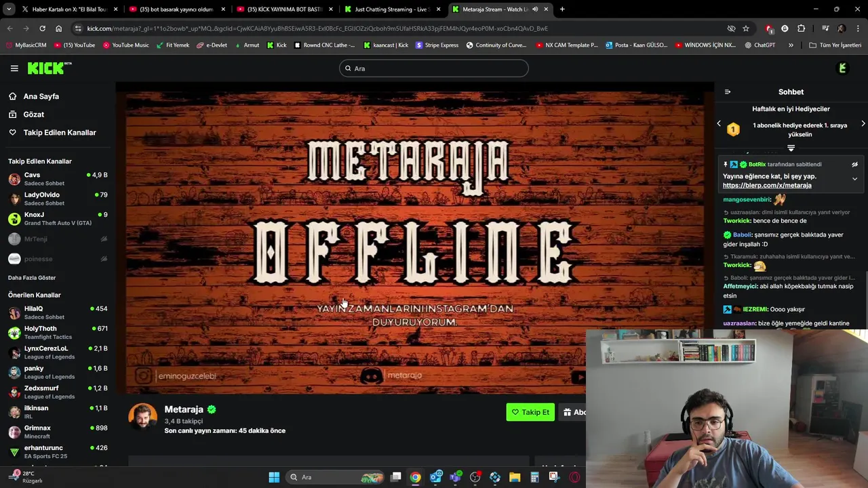The width and height of the screenshot is (868, 488).
Task: Open the LadyOlvido channel
Action: click(58, 199)
